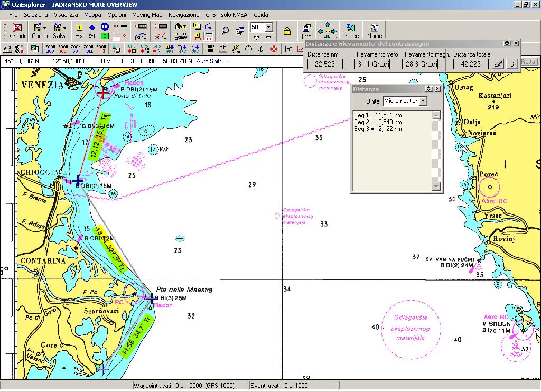The image size is (541, 392).
Task: Set zoom to 200 percent
Action: pyautogui.click(x=50, y=49)
